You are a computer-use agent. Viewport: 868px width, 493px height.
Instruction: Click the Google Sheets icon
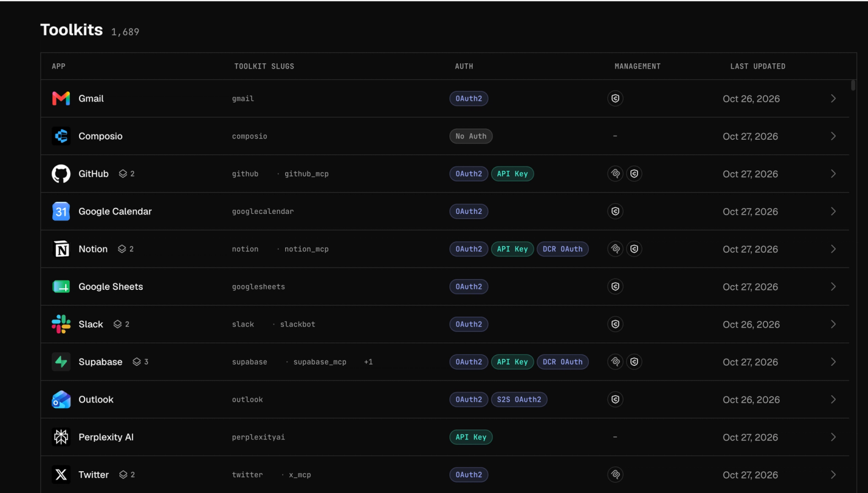(x=61, y=287)
